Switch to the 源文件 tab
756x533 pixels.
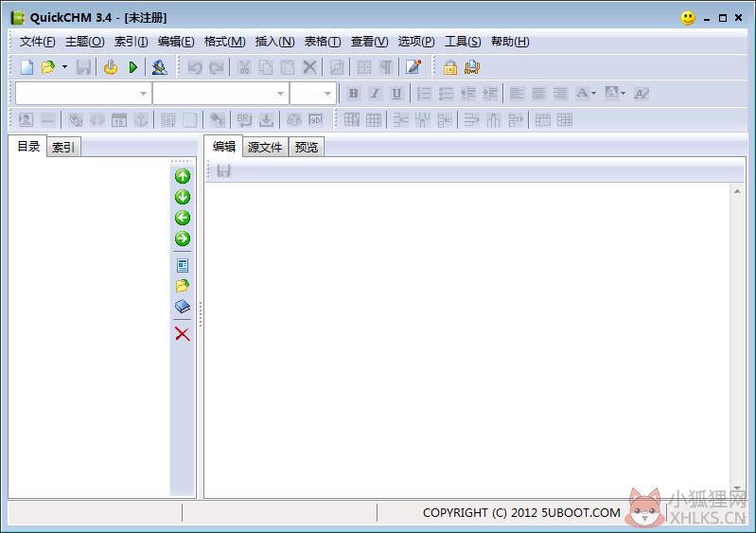click(265, 147)
